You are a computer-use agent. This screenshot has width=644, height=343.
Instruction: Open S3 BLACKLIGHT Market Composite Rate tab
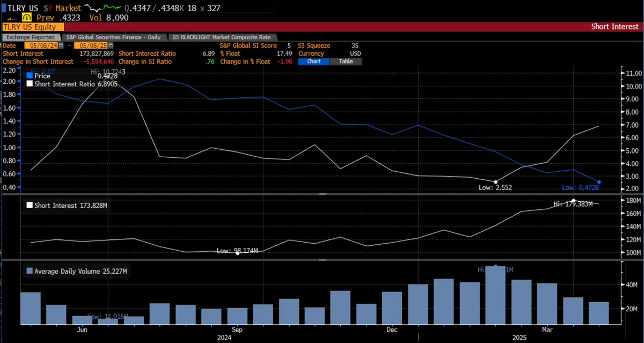pos(223,37)
